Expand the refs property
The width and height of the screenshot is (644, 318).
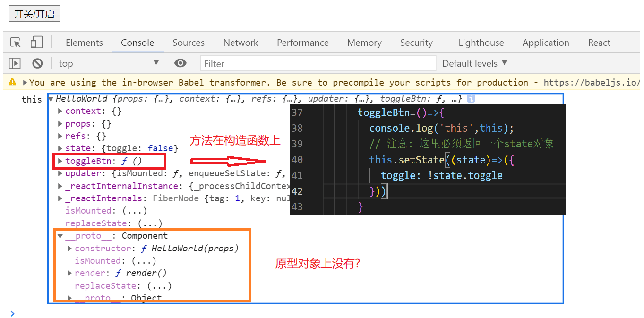click(x=60, y=136)
